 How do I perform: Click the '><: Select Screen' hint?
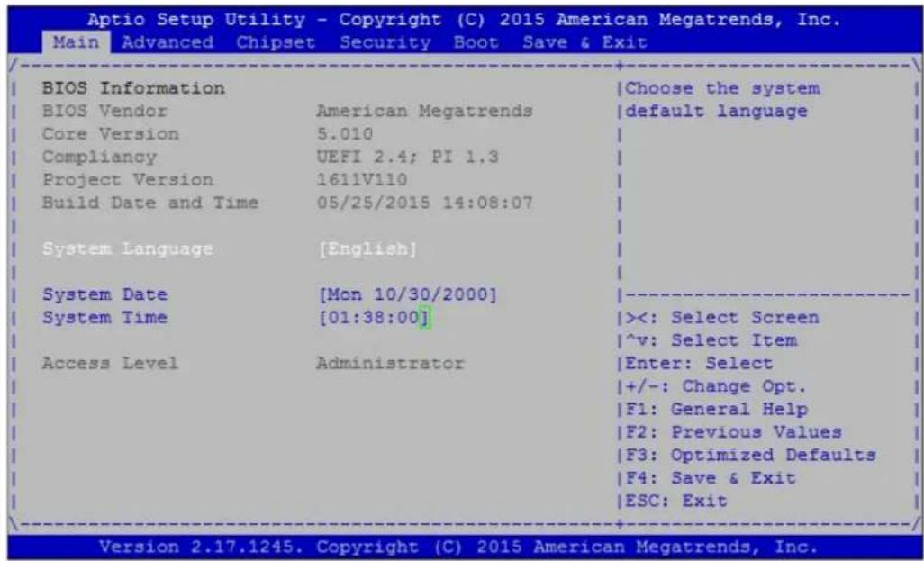tap(722, 318)
